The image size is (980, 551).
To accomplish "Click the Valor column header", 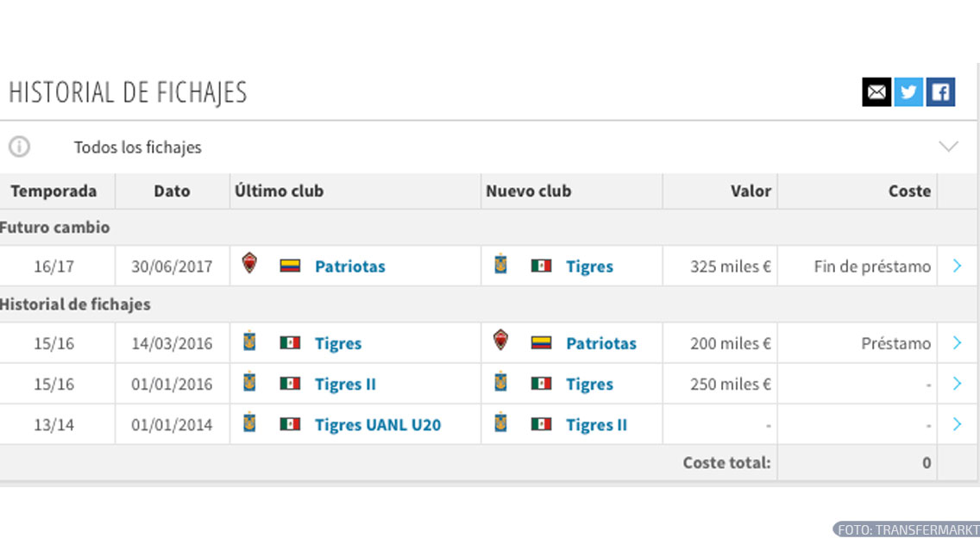I will pos(751,191).
